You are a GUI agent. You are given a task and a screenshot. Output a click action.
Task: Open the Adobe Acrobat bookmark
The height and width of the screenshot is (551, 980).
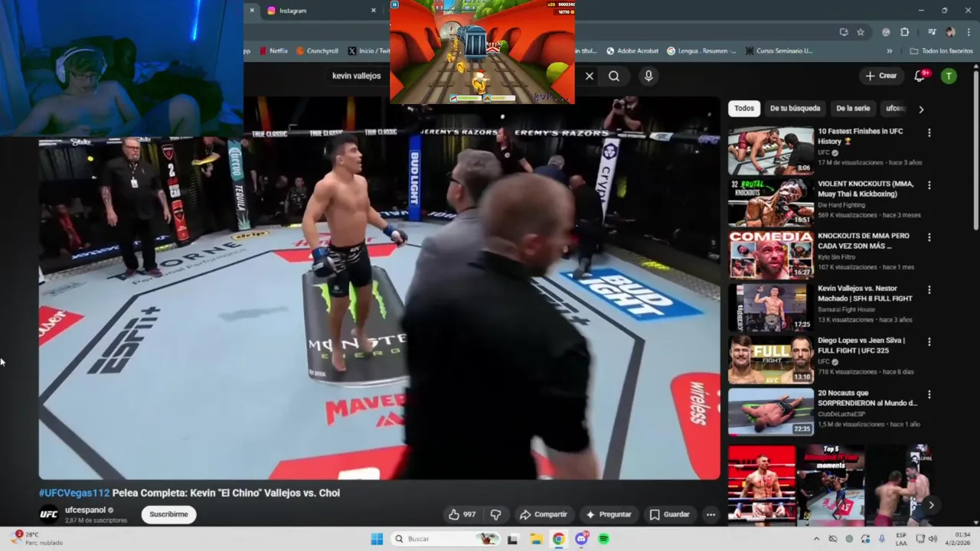632,51
